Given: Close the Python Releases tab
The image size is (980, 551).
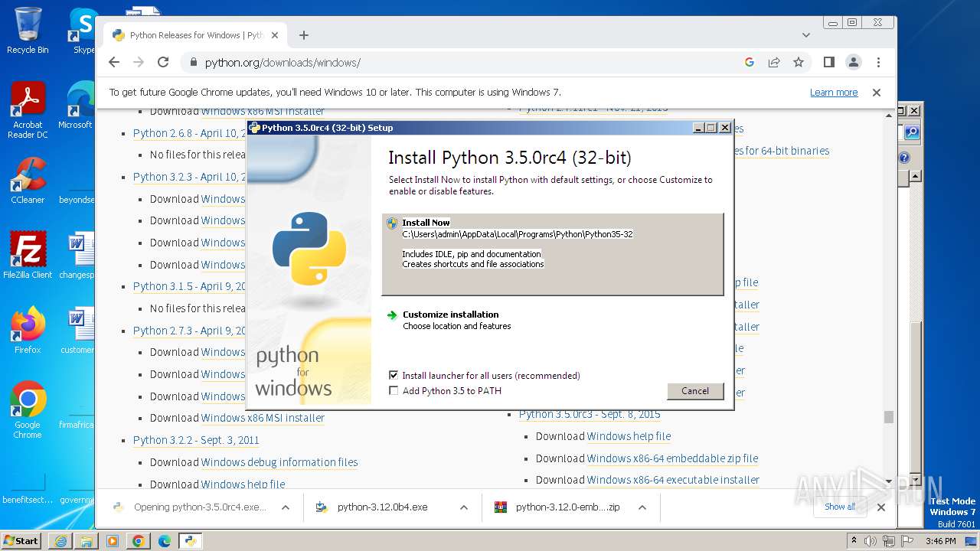Looking at the screenshot, I should point(276,35).
